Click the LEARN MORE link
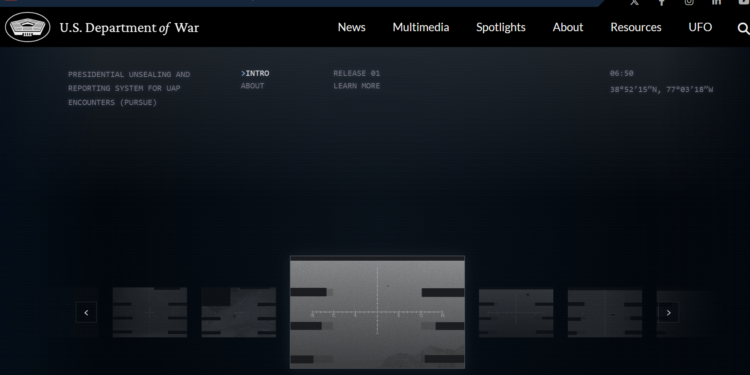The image size is (750, 375). pos(357,86)
